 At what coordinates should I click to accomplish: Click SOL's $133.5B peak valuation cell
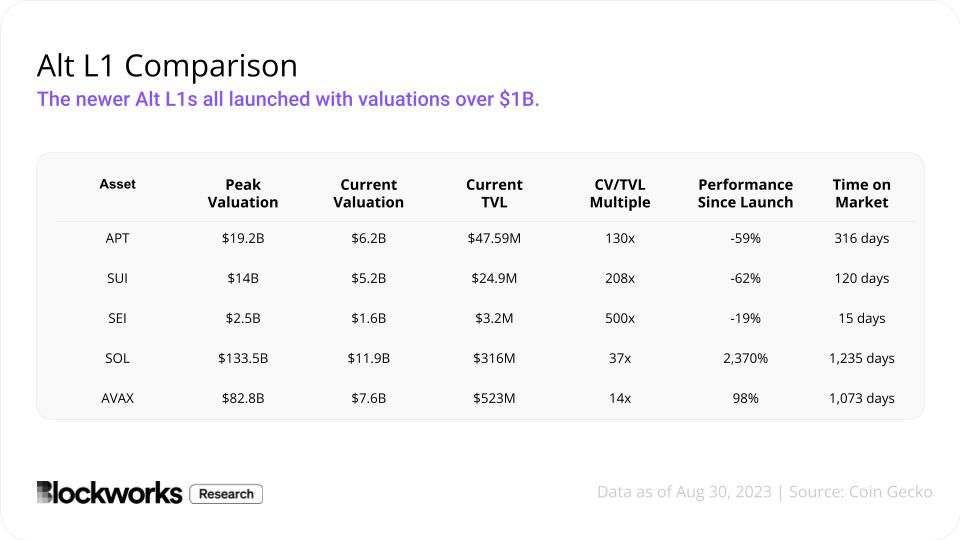point(243,358)
